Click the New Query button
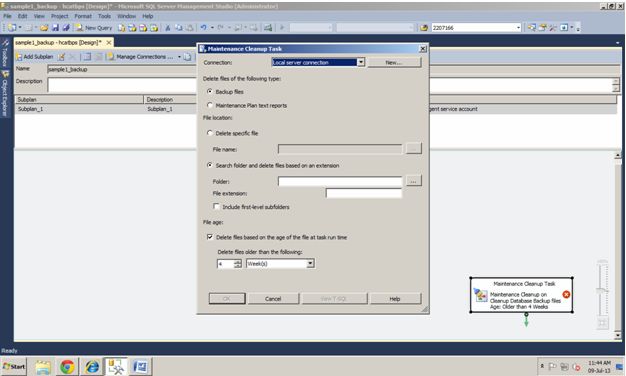Screen dimensions: 626x376 pos(94,28)
